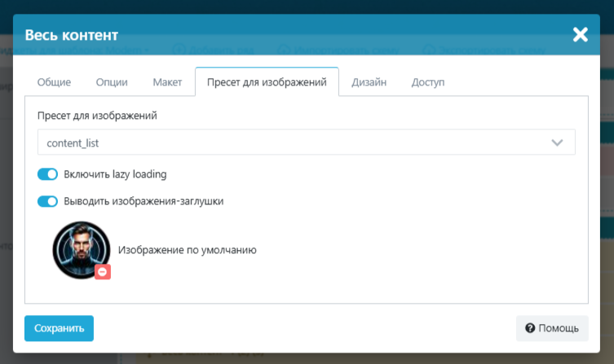The image size is (614, 364).
Task: Close the Весь контент dialog
Action: tap(580, 35)
